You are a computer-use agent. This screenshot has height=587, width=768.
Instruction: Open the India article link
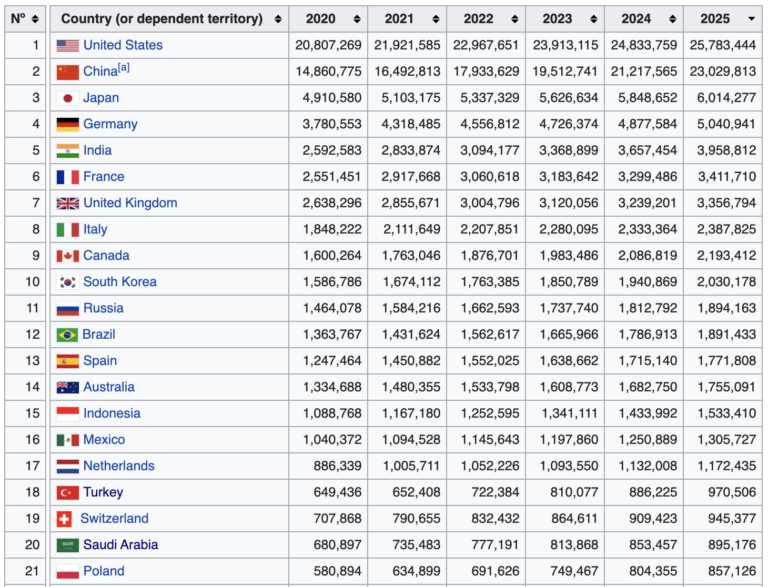(97, 150)
